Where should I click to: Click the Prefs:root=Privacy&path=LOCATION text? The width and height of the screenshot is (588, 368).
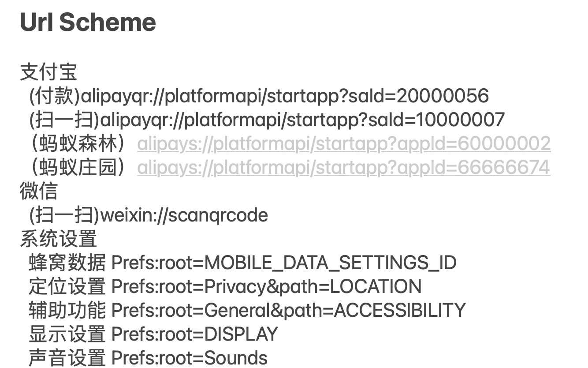coord(266,287)
